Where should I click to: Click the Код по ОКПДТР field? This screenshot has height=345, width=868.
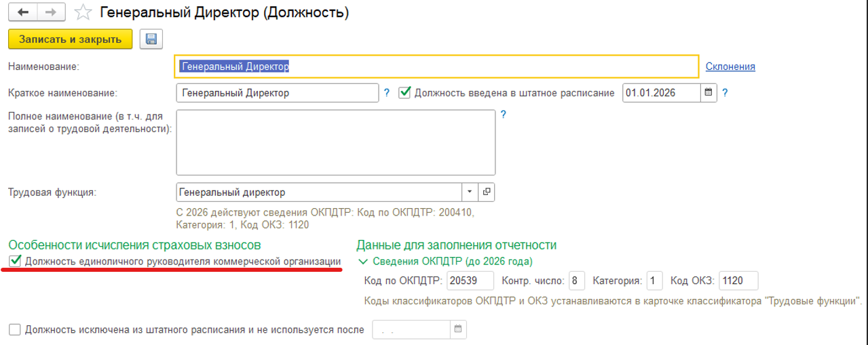tap(470, 281)
